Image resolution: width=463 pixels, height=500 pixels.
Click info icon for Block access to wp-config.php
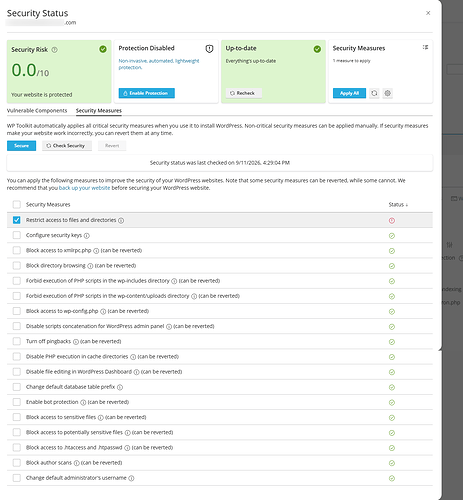pyautogui.click(x=103, y=311)
